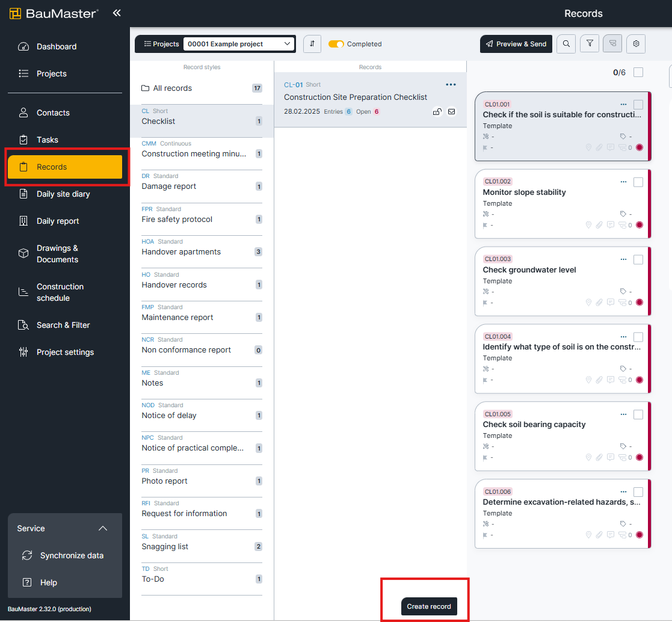672x622 pixels.
Task: Open three-dot menu on entry CL01.005
Action: click(624, 414)
